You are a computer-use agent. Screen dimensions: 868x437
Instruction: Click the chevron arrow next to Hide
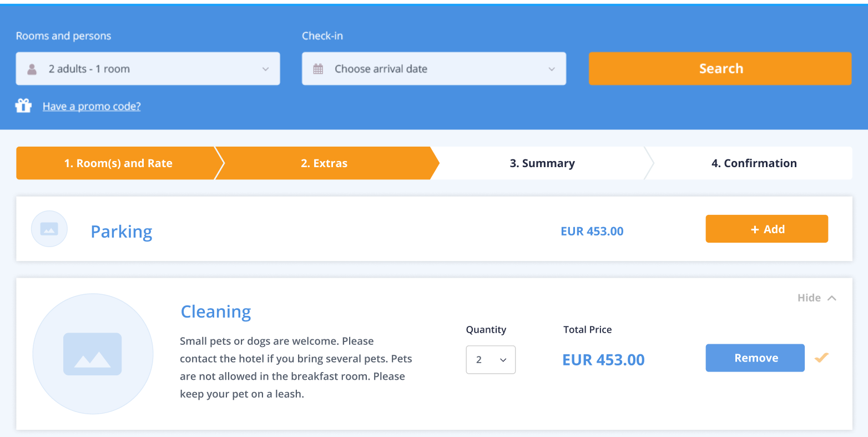[x=831, y=298]
